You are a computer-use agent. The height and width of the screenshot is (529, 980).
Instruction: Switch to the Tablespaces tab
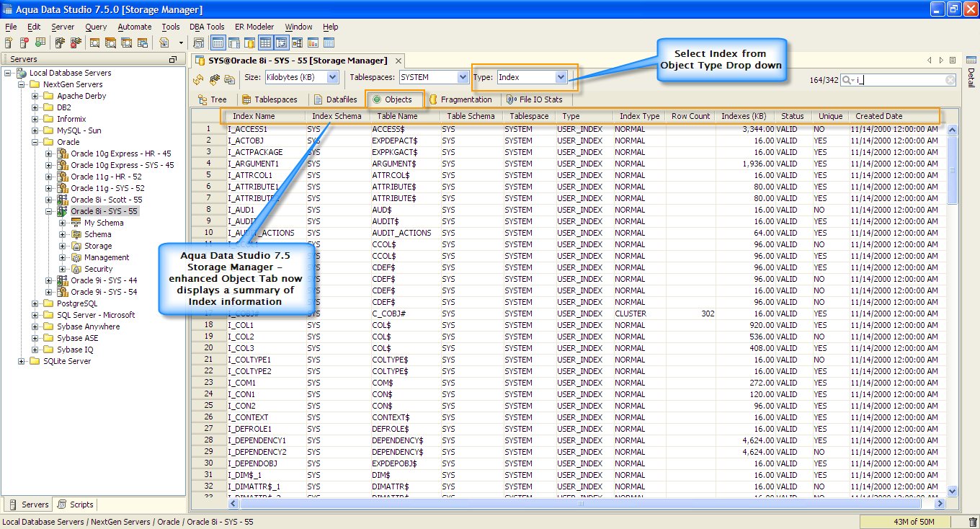click(270, 99)
